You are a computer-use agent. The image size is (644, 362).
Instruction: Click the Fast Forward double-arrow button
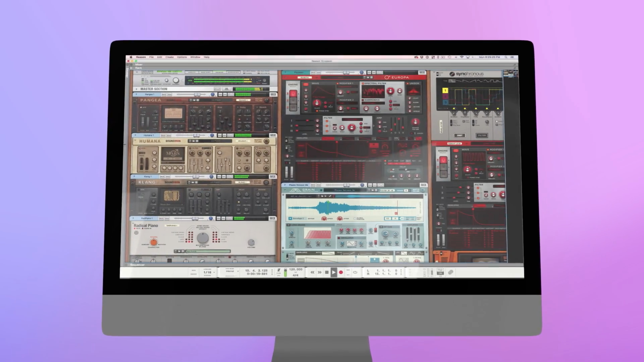point(319,272)
